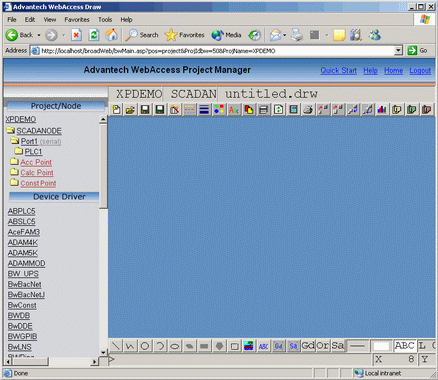Click the plain text Or button
The image size is (438, 380).
point(323,346)
